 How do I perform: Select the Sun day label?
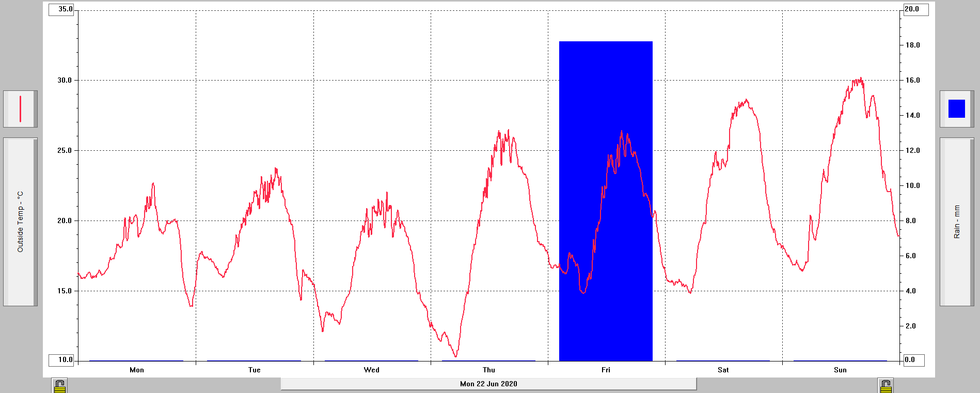pos(840,370)
